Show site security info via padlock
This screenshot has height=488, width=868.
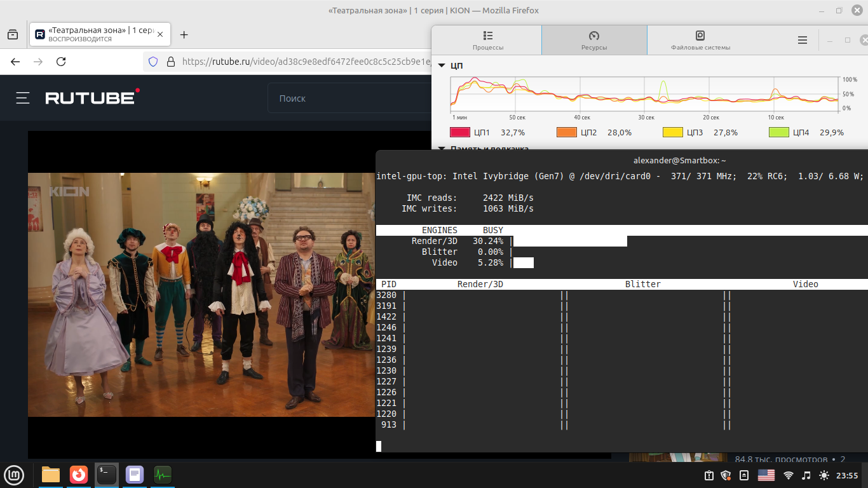pos(170,62)
